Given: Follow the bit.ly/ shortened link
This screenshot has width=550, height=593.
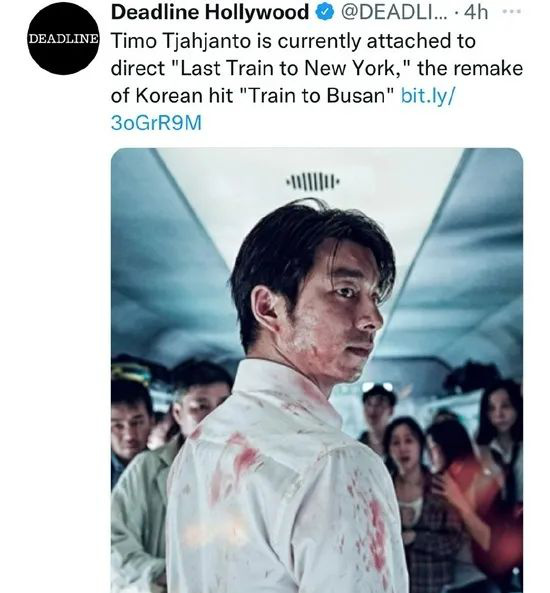Looking at the screenshot, I should [x=428, y=95].
